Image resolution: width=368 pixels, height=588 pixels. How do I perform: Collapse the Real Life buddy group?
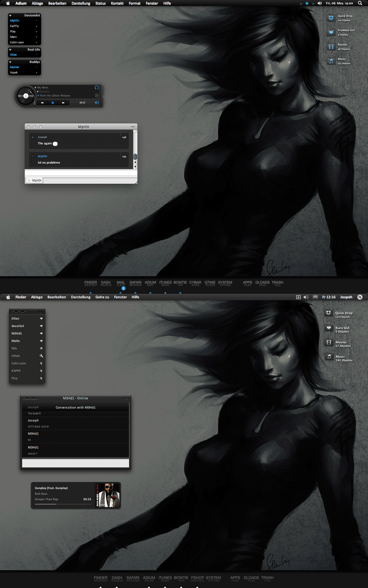[x=10, y=50]
